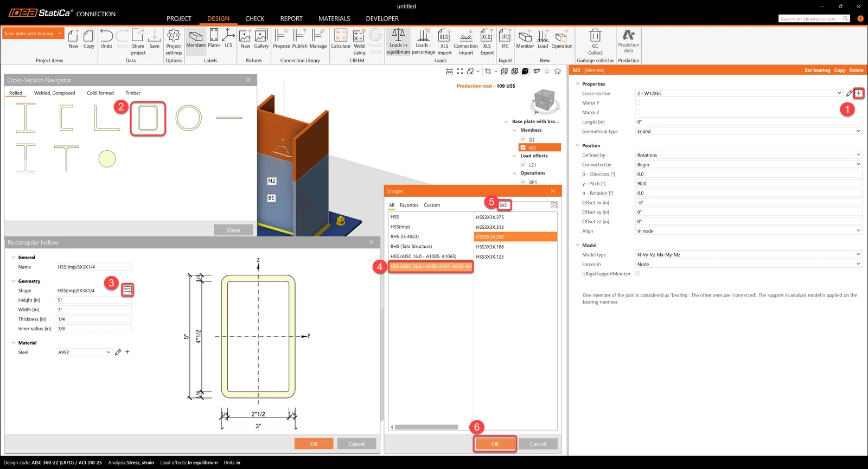
Task: Click Propose in Connection Library
Action: [281, 38]
